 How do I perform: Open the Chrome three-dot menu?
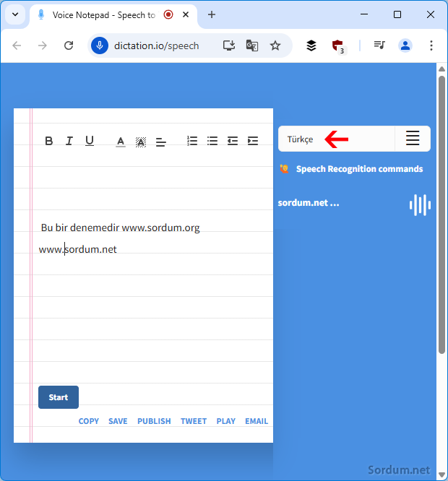click(x=431, y=45)
